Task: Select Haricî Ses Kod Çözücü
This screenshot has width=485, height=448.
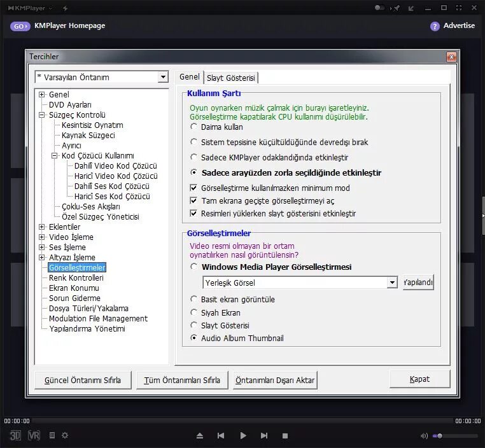Action: pyautogui.click(x=112, y=197)
